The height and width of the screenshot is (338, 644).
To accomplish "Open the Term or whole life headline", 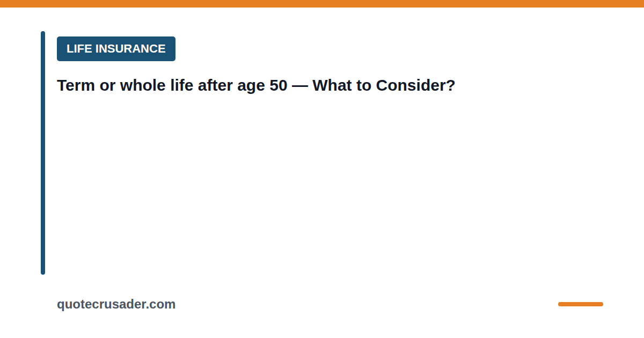I will pos(256,85).
